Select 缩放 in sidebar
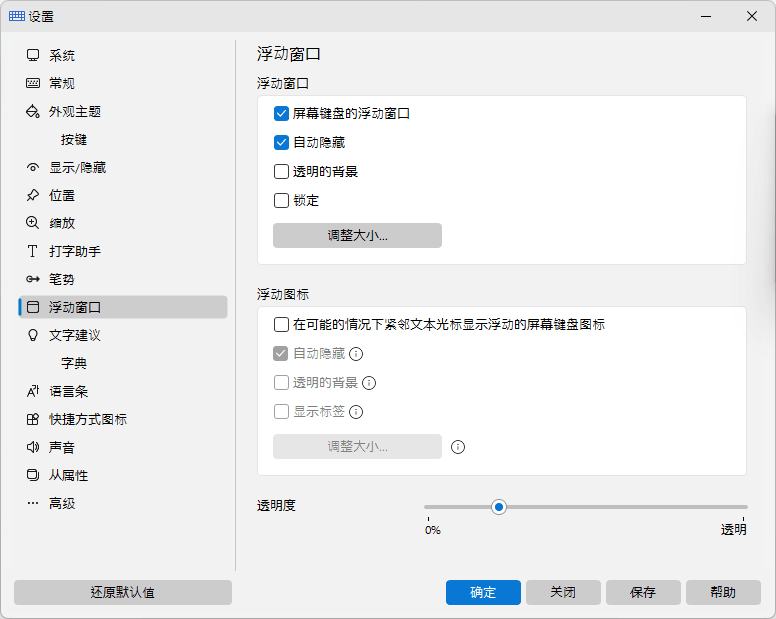Viewport: 776px width, 619px height. tap(123, 223)
